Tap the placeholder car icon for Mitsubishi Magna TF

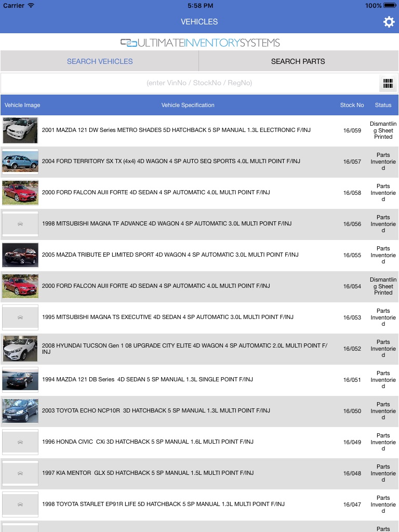click(x=20, y=224)
